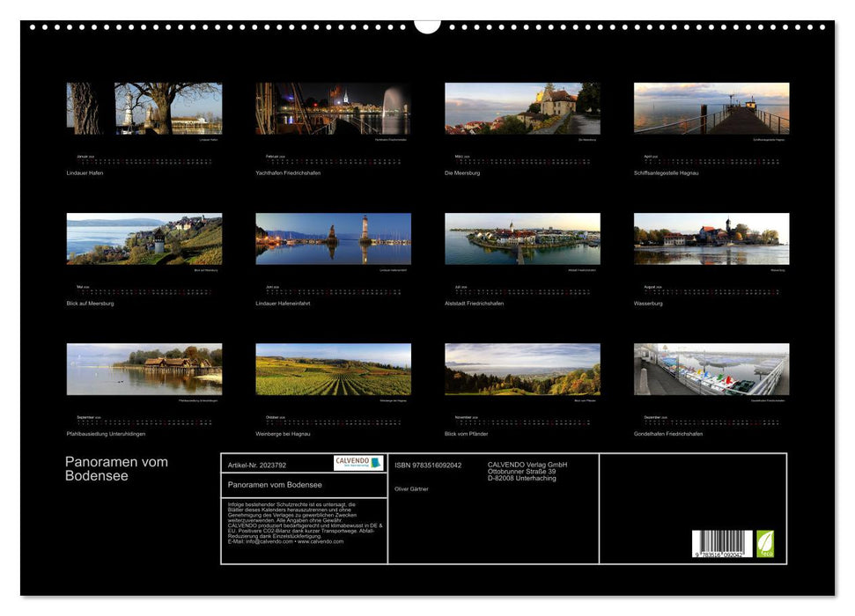
Task: Open the Wasserburg panorama image
Action: click(x=707, y=238)
